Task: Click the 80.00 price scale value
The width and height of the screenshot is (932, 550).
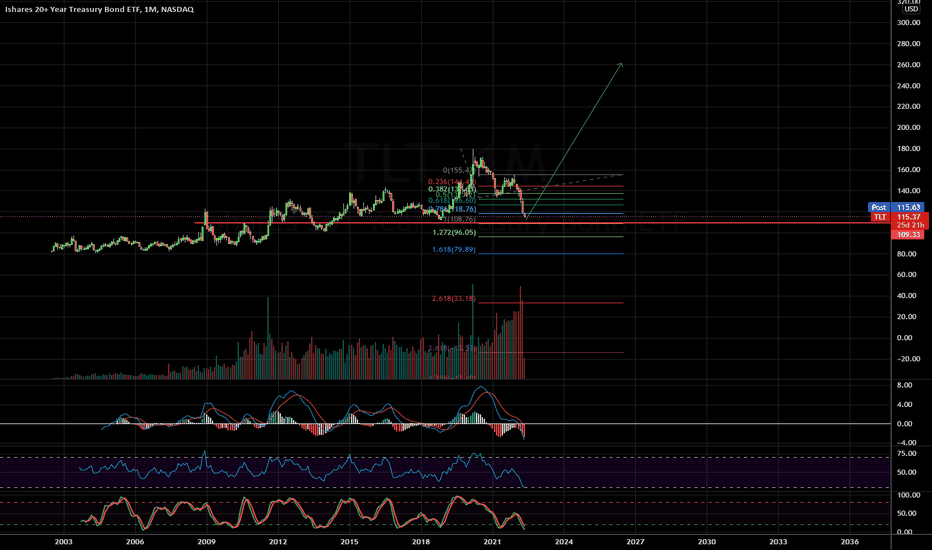Action: 908,254
